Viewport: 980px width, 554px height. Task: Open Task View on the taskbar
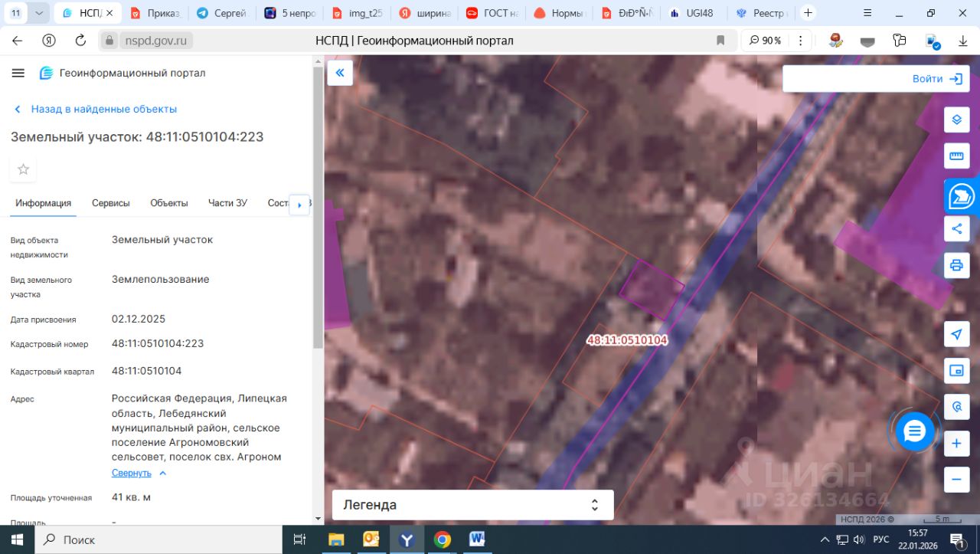coord(299,539)
